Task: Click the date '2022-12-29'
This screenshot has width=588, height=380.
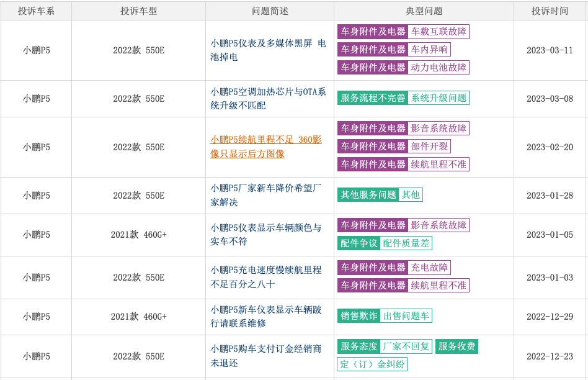Action: 550,317
